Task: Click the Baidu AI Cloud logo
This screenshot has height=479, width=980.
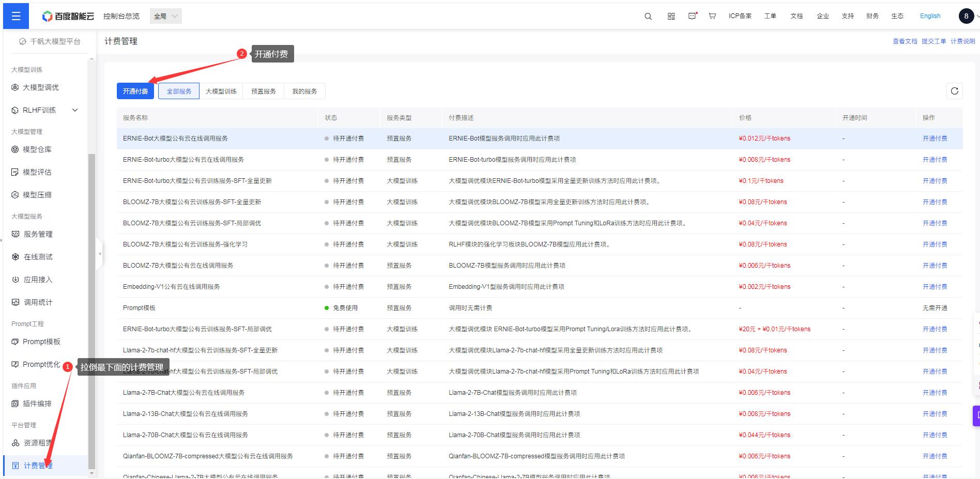Action: point(68,16)
